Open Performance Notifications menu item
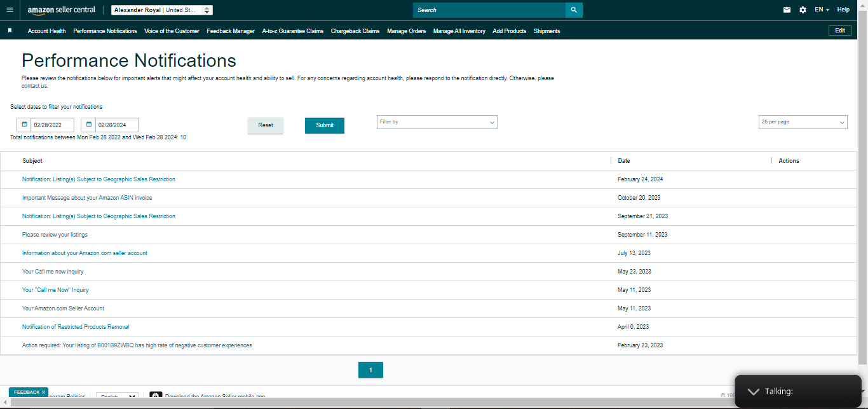 click(x=105, y=31)
